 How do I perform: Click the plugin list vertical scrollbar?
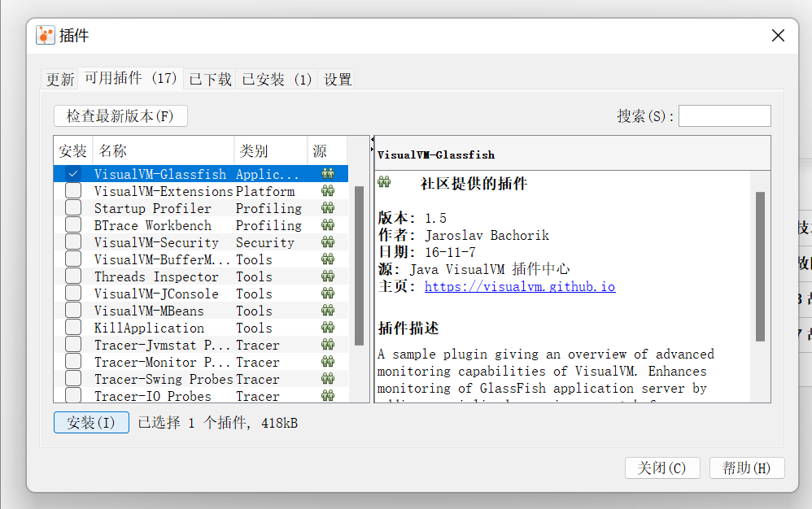(x=359, y=265)
